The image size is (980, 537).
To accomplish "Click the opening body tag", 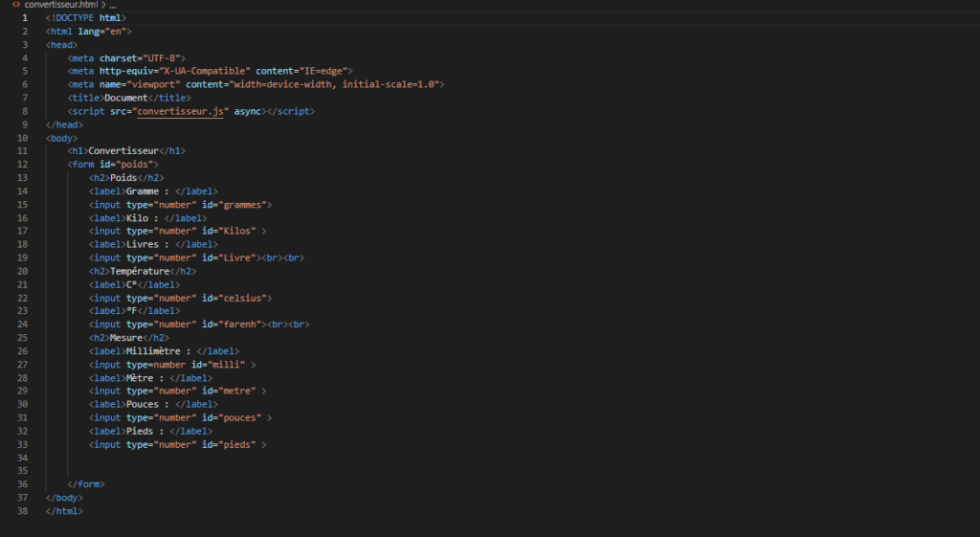I will pyautogui.click(x=61, y=138).
